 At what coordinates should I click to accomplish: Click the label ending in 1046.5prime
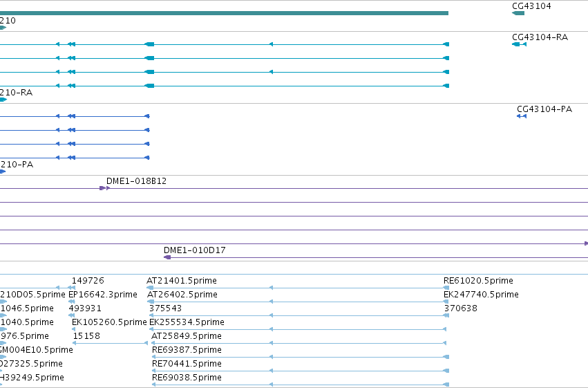tap(27, 308)
